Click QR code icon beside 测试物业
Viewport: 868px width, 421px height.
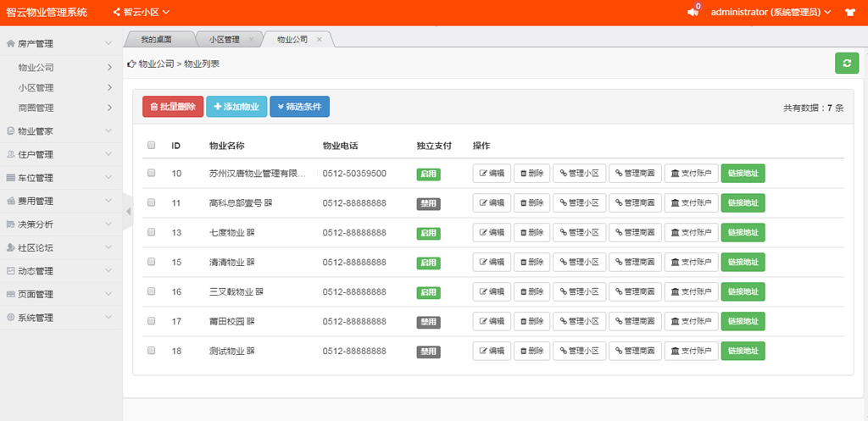[x=252, y=351]
